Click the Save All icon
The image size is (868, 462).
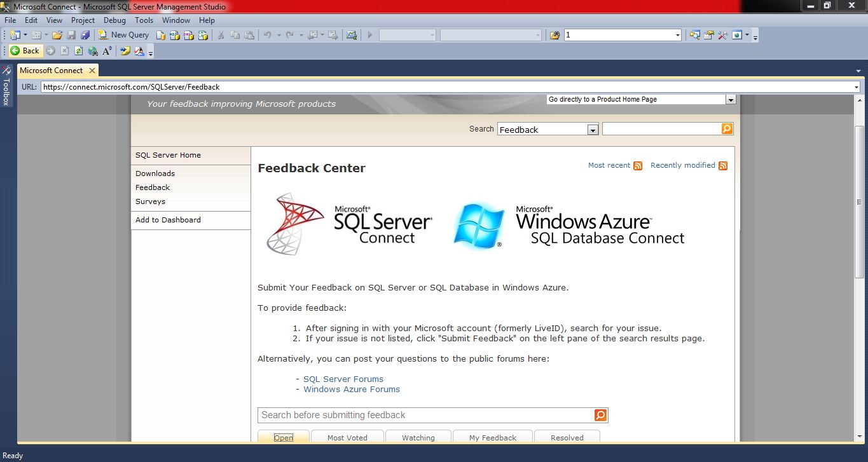tap(85, 35)
